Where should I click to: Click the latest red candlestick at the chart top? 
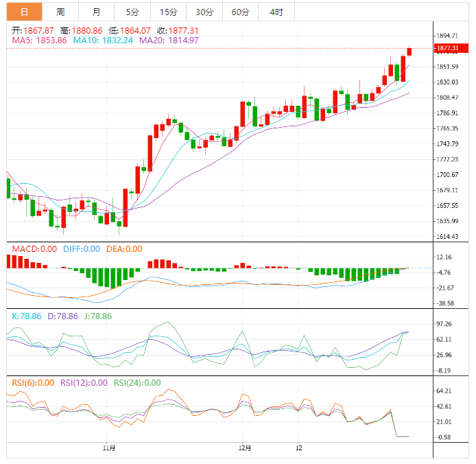(x=409, y=51)
